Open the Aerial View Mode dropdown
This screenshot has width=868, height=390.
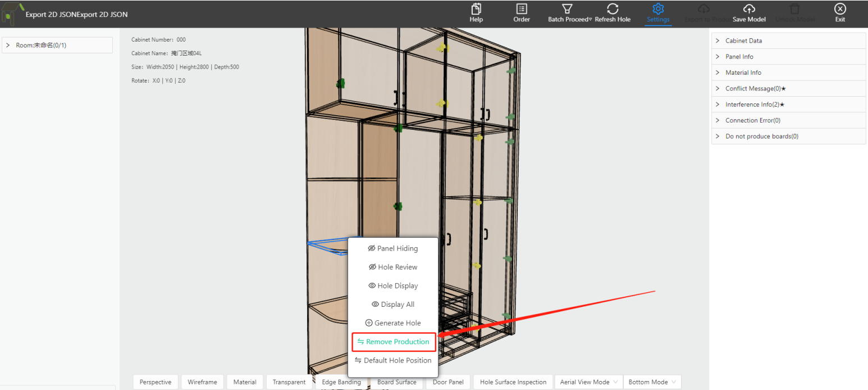point(589,382)
